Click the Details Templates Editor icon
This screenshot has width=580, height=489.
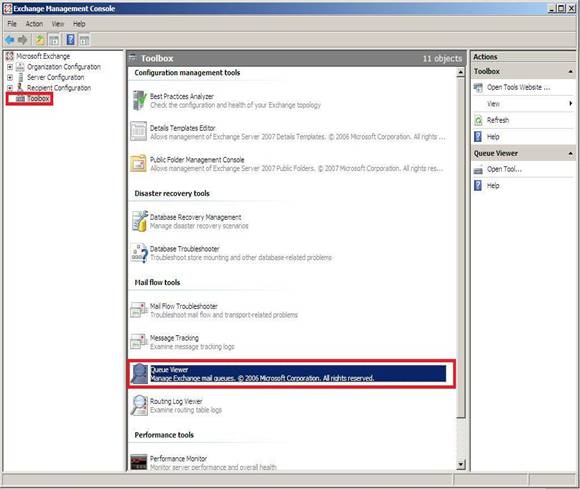pos(139,132)
